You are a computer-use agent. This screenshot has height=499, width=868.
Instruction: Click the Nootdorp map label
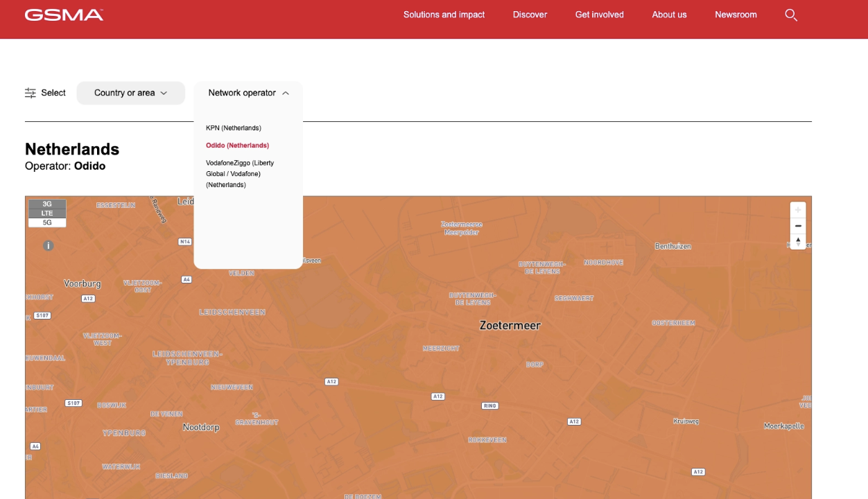[201, 428]
